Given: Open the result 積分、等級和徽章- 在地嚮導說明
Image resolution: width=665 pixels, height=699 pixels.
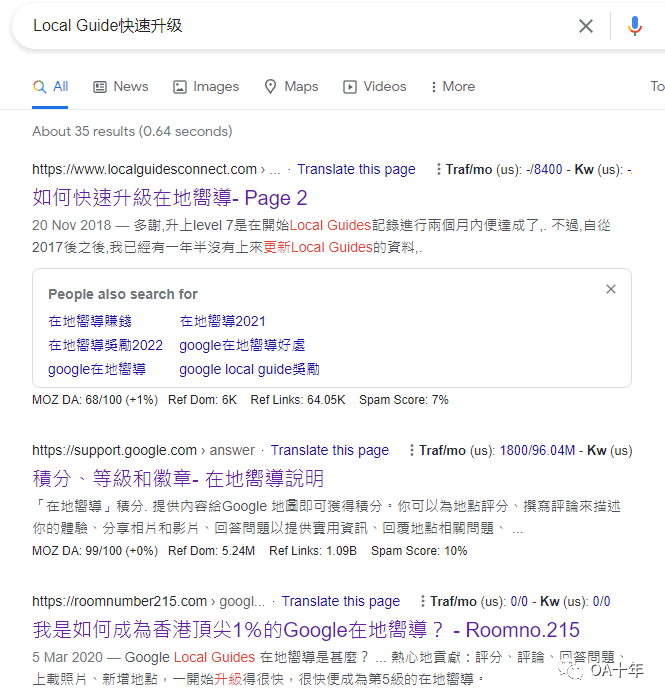Looking at the screenshot, I should tap(178, 479).
